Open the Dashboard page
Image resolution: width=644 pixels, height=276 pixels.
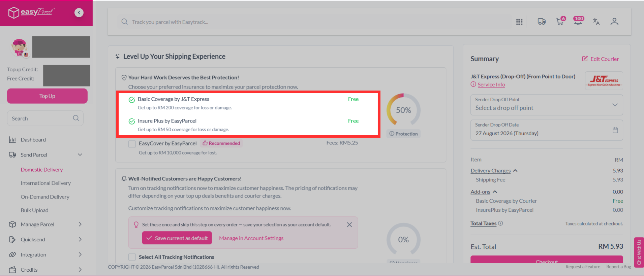(33, 140)
